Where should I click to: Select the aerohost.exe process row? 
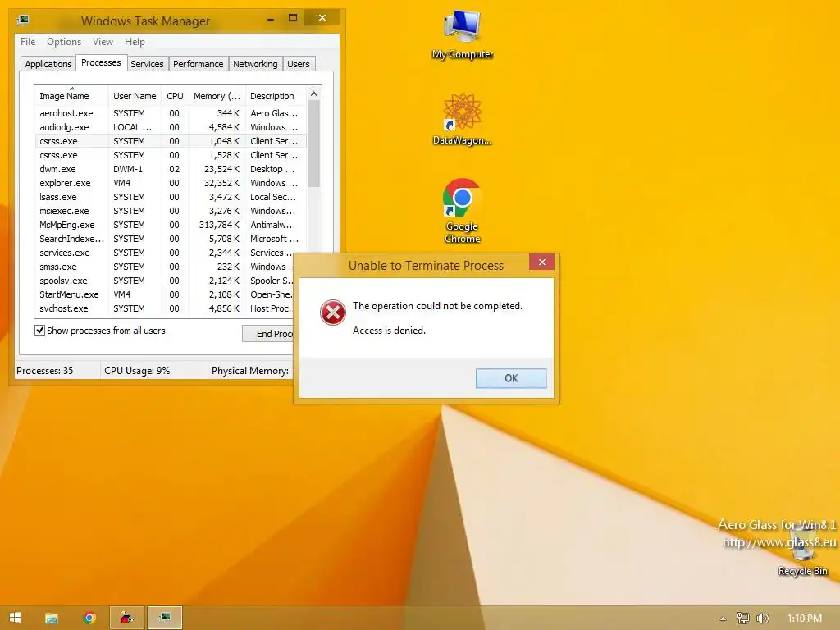click(x=171, y=113)
